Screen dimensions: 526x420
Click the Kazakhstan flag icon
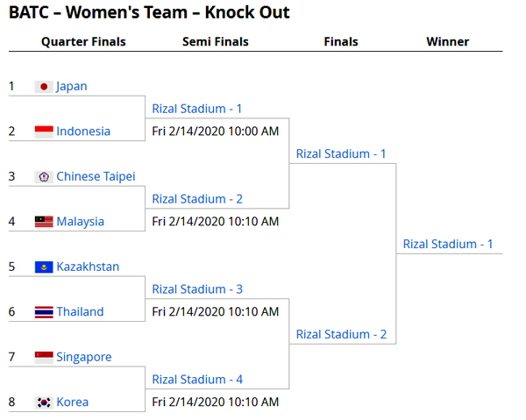[44, 267]
